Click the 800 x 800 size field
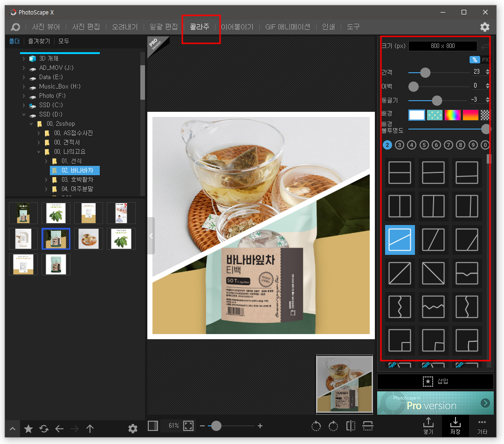Image resolution: width=504 pixels, height=444 pixels. coord(442,46)
